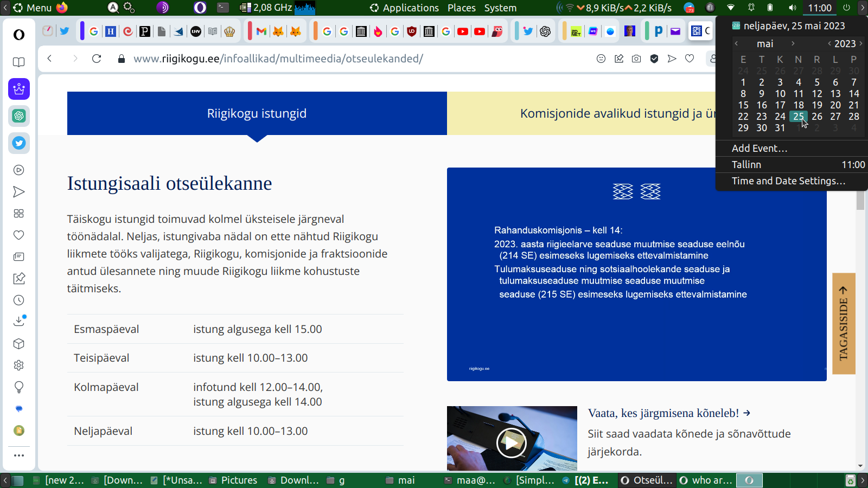Open Extensions cube icon in sidebar

pyautogui.click(x=19, y=344)
